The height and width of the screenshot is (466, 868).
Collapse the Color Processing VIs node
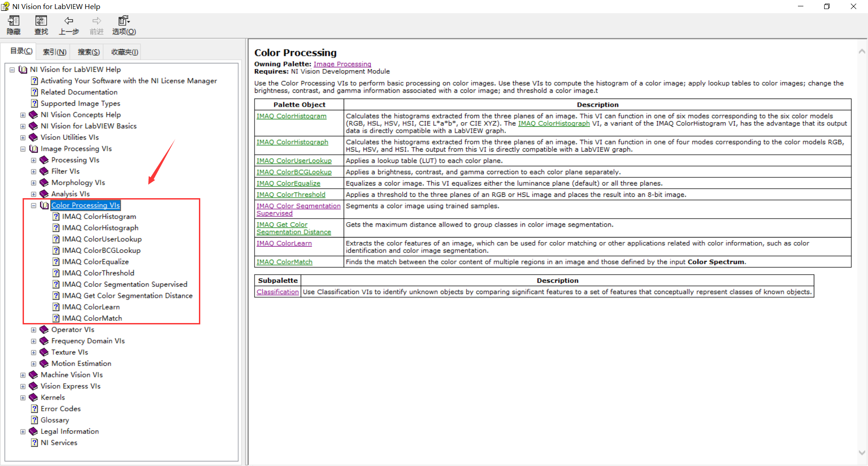point(33,205)
